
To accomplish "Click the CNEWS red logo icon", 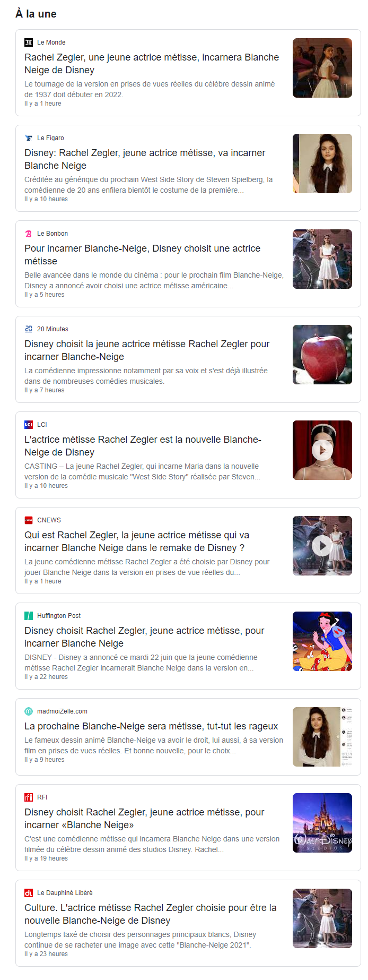I will [29, 520].
